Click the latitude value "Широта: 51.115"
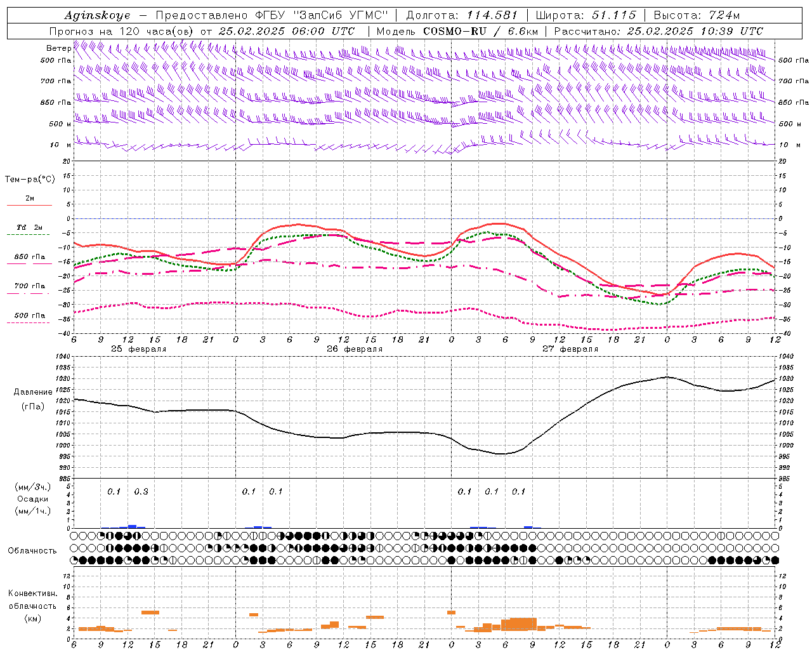The width and height of the screenshot is (812, 650). click(586, 15)
